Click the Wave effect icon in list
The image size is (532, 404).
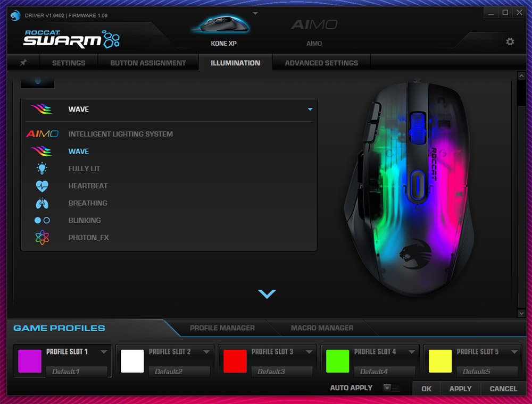tap(41, 151)
